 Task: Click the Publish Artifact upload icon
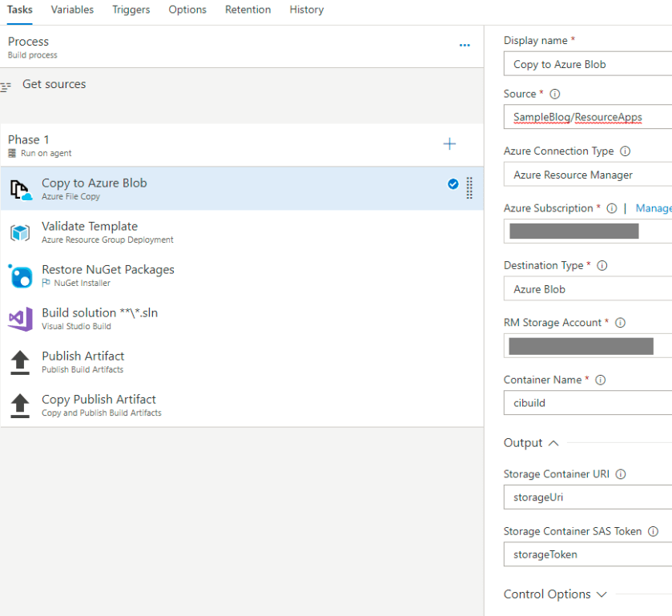coord(20,362)
